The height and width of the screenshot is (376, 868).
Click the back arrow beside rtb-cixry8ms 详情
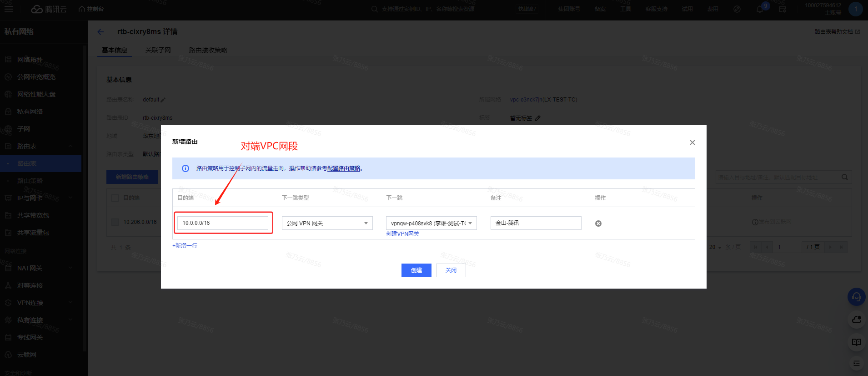pyautogui.click(x=101, y=32)
